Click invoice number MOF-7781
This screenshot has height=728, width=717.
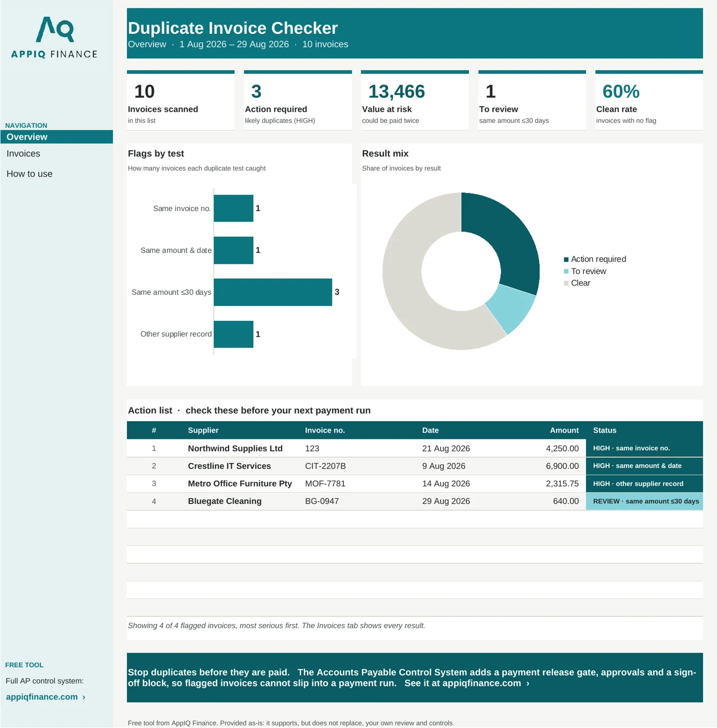pyautogui.click(x=325, y=484)
